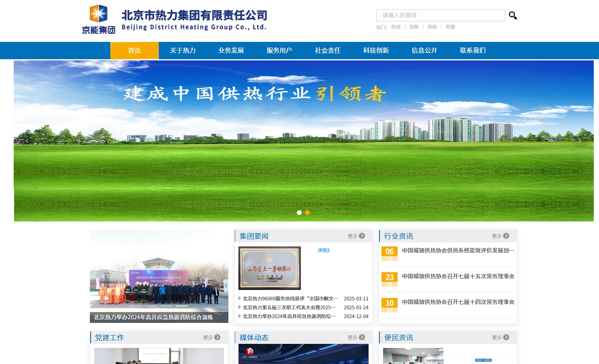Open the 科技创新 menu

[x=376, y=50]
